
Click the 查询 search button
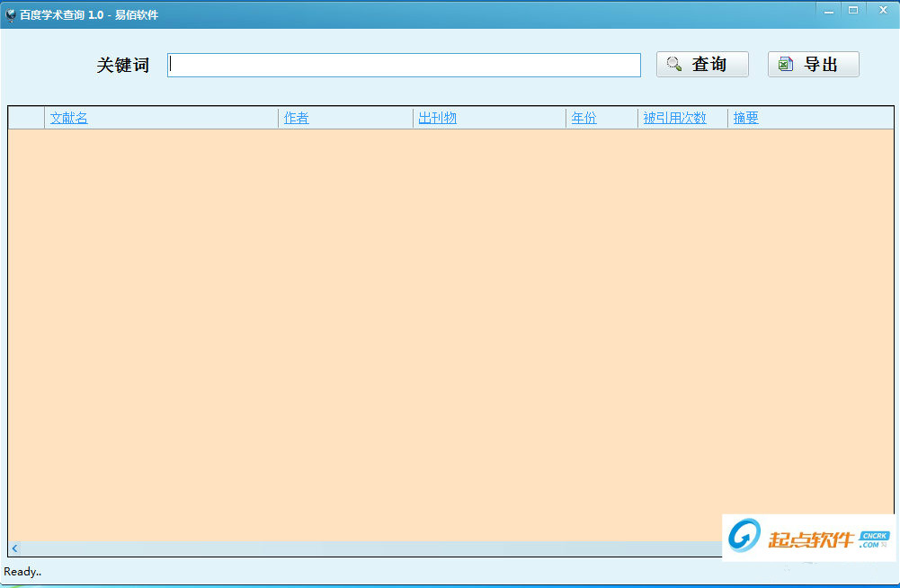pos(702,65)
